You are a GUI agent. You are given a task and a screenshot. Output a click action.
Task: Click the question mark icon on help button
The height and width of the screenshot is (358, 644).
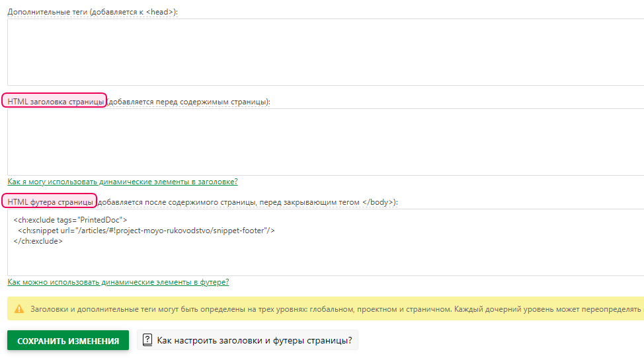[147, 341]
